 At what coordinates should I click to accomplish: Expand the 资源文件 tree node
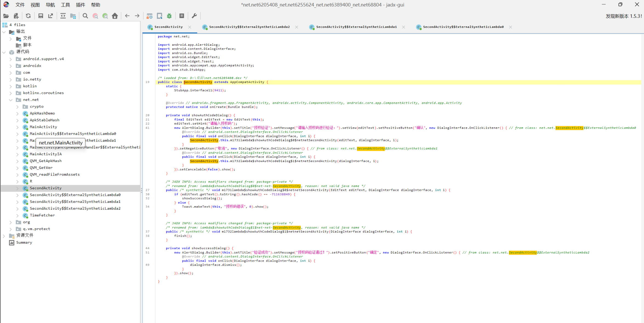point(4,236)
